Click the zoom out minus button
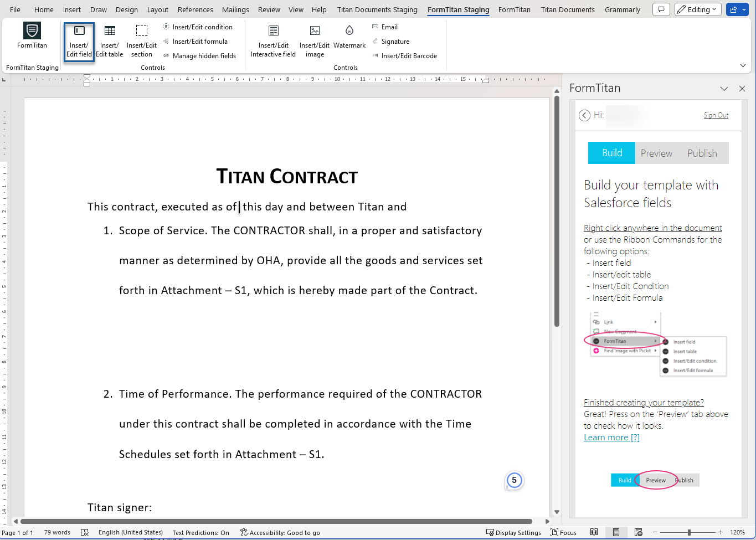Screen dimensions: 756x540 [x=655, y=533]
